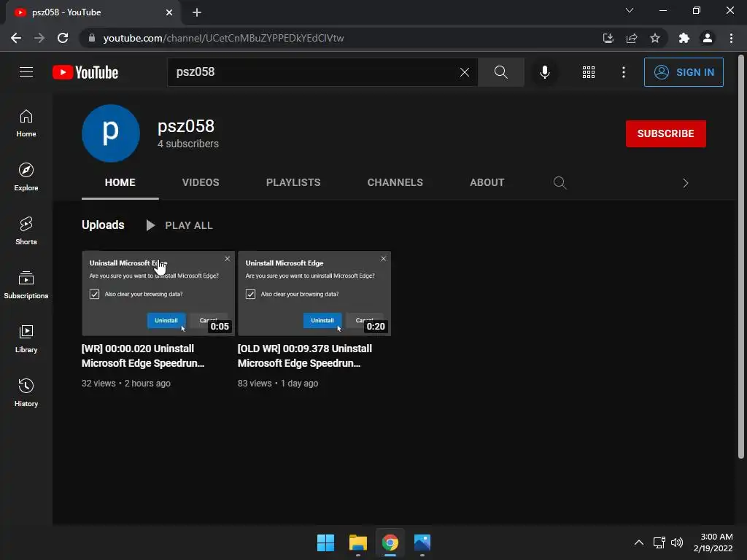Open the network icon in the system tray
Image resolution: width=747 pixels, height=560 pixels.
click(659, 542)
